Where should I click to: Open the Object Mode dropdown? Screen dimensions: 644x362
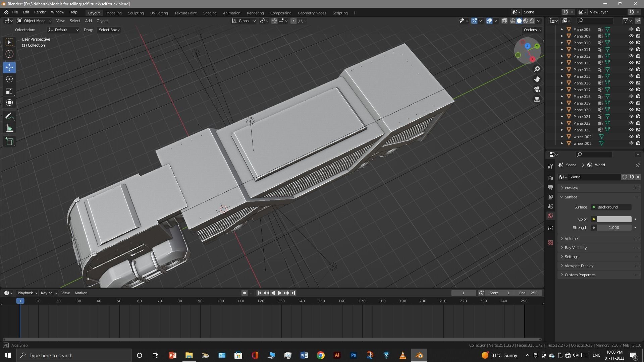pyautogui.click(x=34, y=21)
